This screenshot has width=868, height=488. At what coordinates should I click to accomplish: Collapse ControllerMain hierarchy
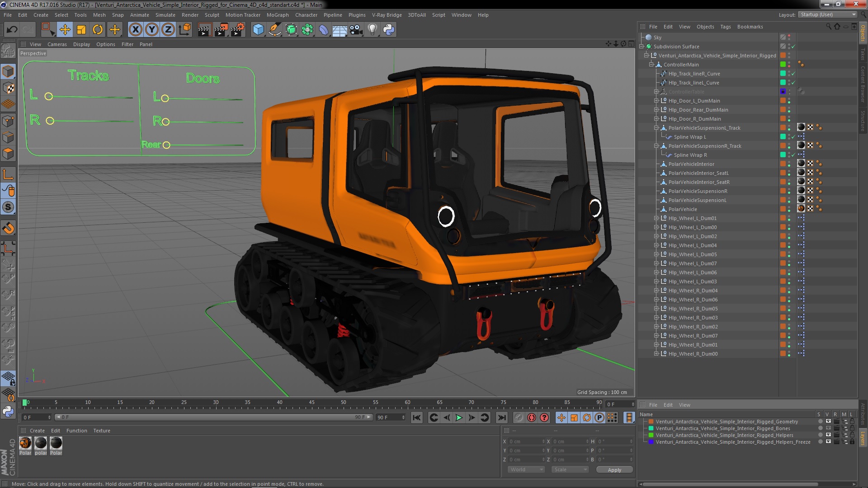[x=651, y=65]
